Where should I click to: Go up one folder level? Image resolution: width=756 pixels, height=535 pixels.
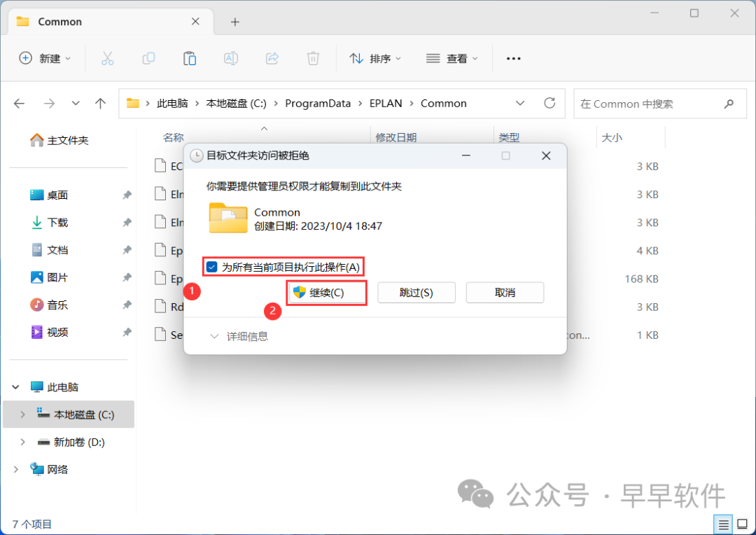100,104
